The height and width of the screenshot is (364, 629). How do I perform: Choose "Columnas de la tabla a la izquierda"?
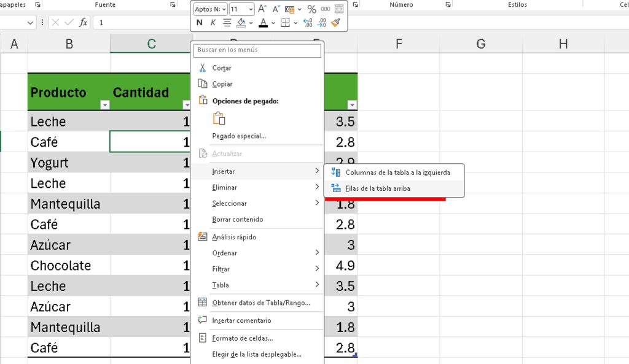pos(397,172)
